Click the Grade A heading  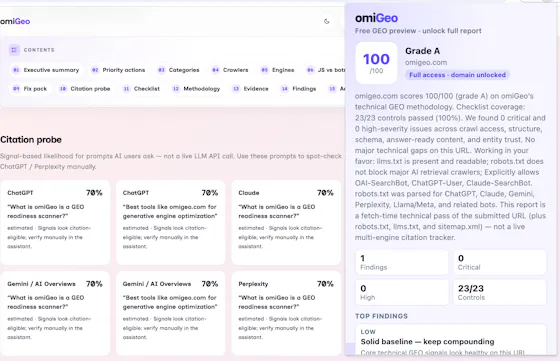(x=422, y=51)
